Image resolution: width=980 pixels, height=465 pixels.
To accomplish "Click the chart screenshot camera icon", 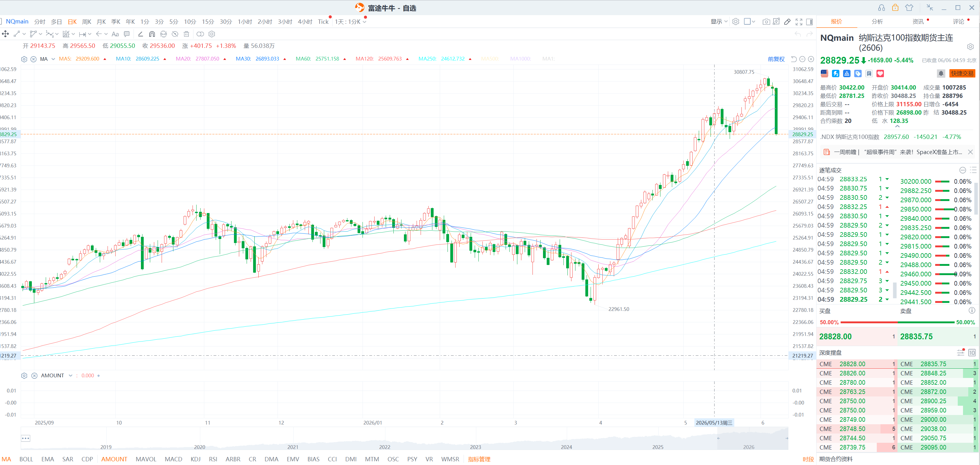I will click(766, 22).
